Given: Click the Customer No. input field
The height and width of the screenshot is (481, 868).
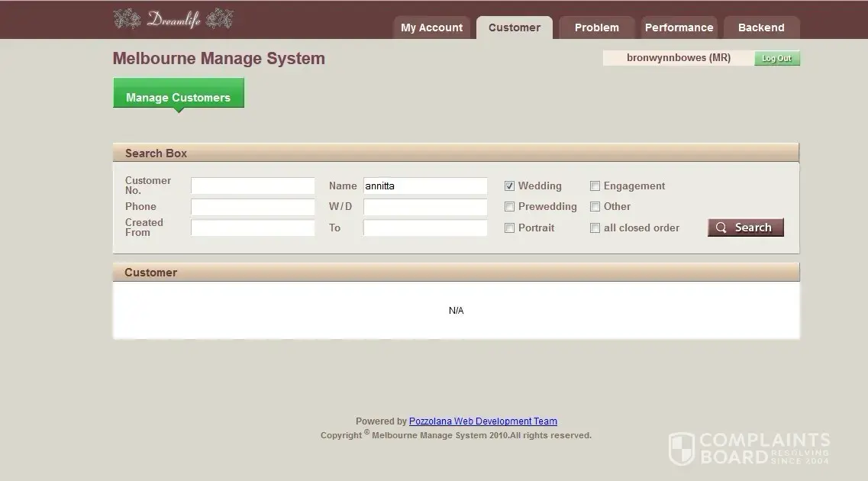Looking at the screenshot, I should click(253, 186).
